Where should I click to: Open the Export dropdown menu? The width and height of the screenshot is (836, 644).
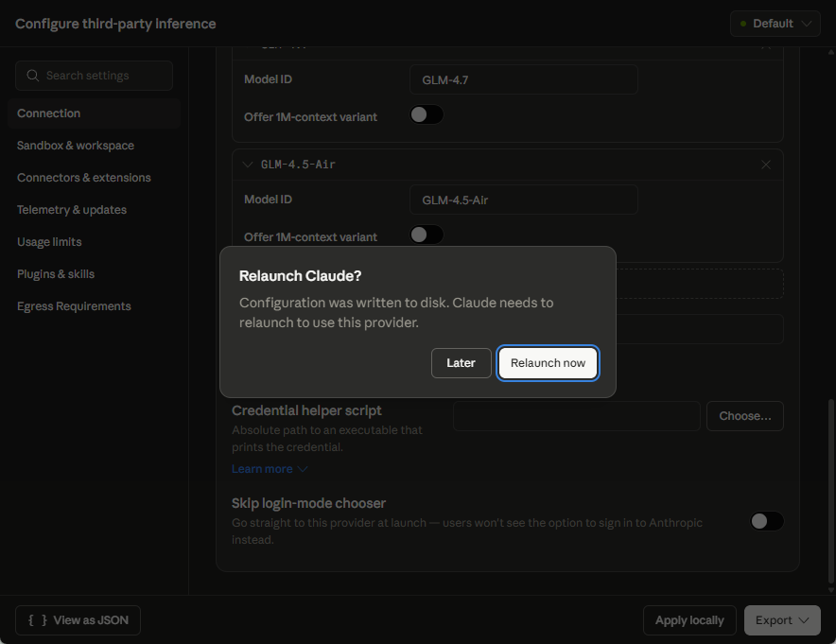pyautogui.click(x=782, y=620)
